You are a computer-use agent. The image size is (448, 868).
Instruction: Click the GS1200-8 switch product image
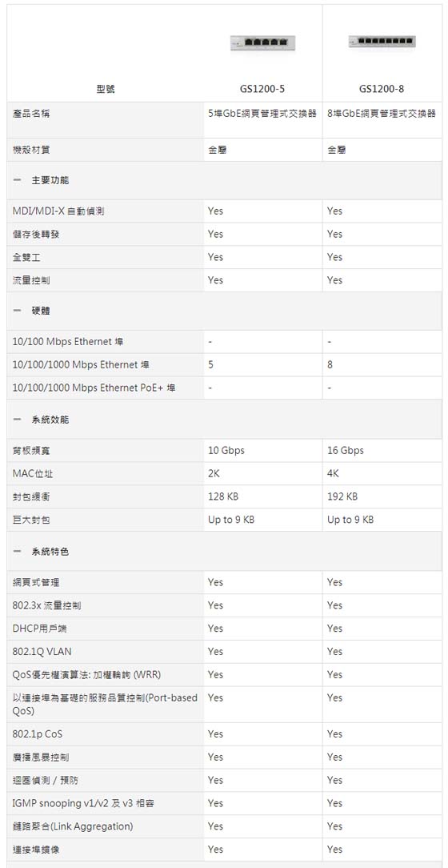pos(382,42)
